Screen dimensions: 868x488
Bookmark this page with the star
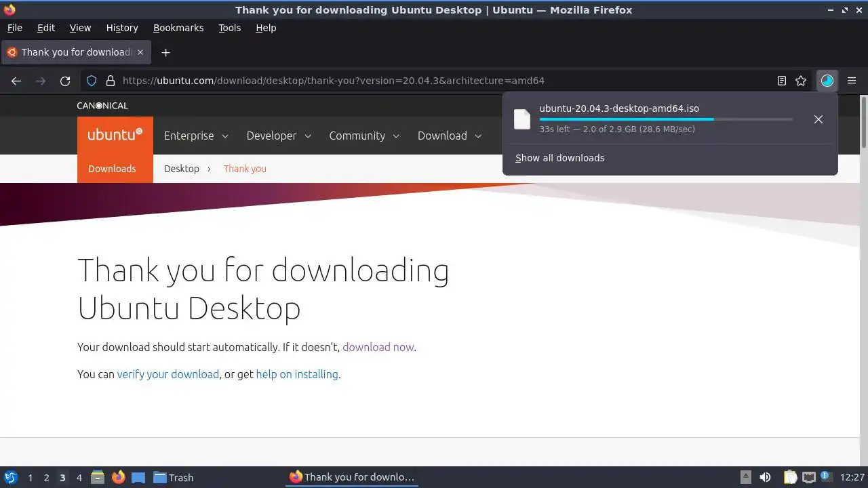pos(801,81)
